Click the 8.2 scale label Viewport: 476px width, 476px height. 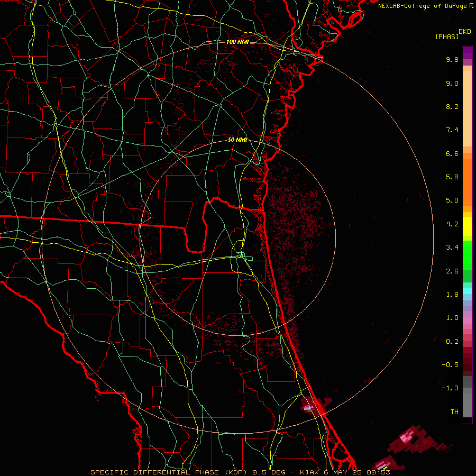452,106
